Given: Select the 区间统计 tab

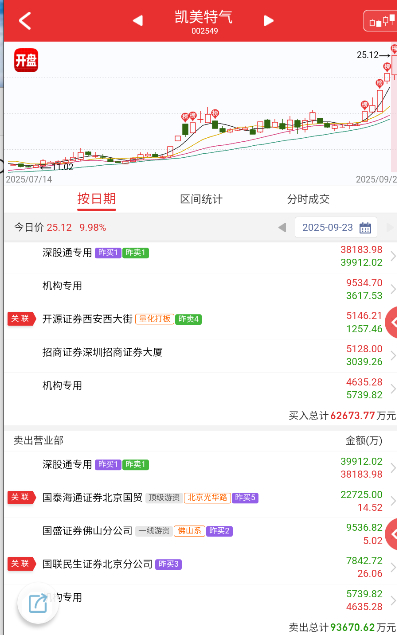Looking at the screenshot, I should 201,199.
